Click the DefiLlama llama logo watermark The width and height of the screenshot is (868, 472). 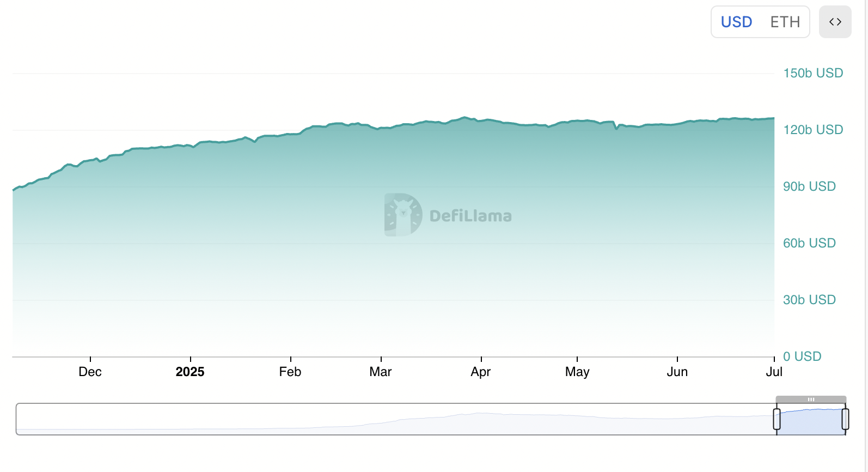point(402,215)
